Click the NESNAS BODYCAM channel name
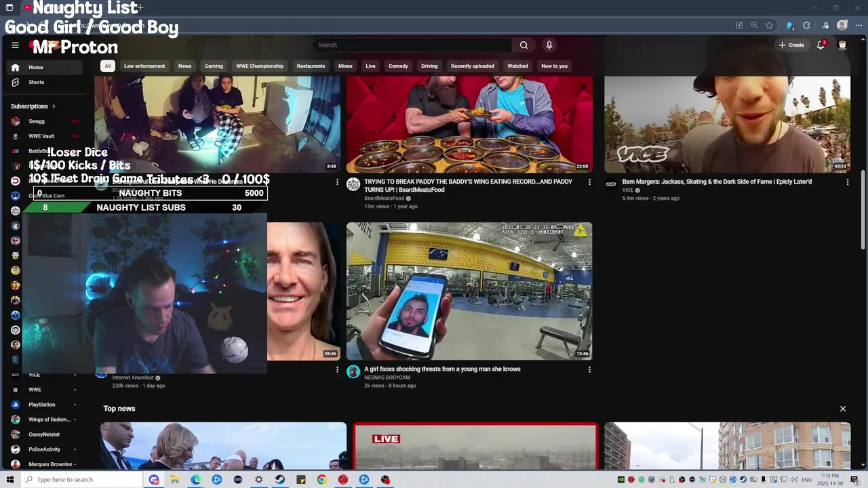This screenshot has height=488, width=868. click(387, 378)
